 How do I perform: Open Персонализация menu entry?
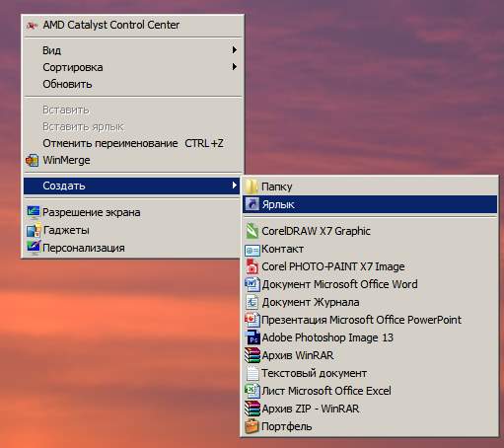pos(132,248)
